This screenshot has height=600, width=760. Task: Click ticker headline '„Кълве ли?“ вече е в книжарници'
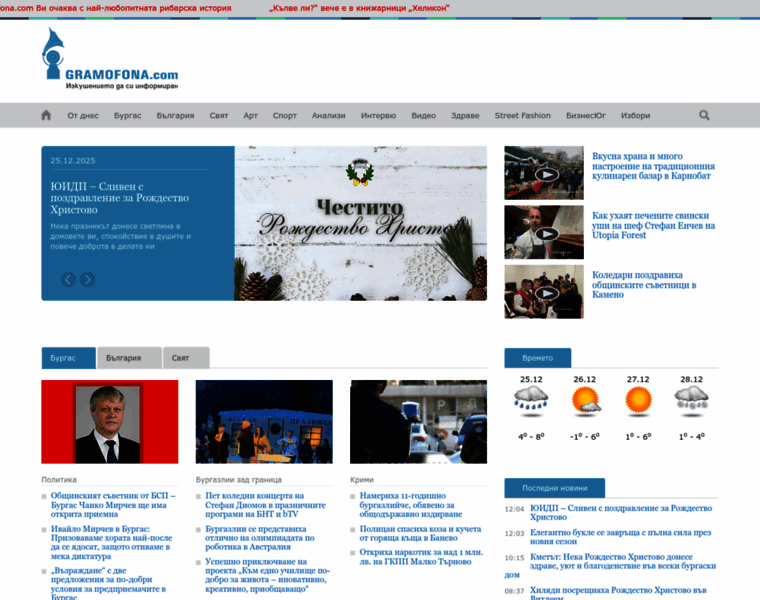point(360,8)
